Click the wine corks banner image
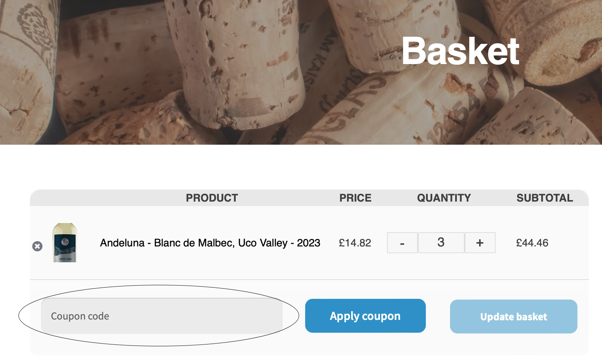Viewport: 602px width, 364px height. pyautogui.click(x=189, y=75)
